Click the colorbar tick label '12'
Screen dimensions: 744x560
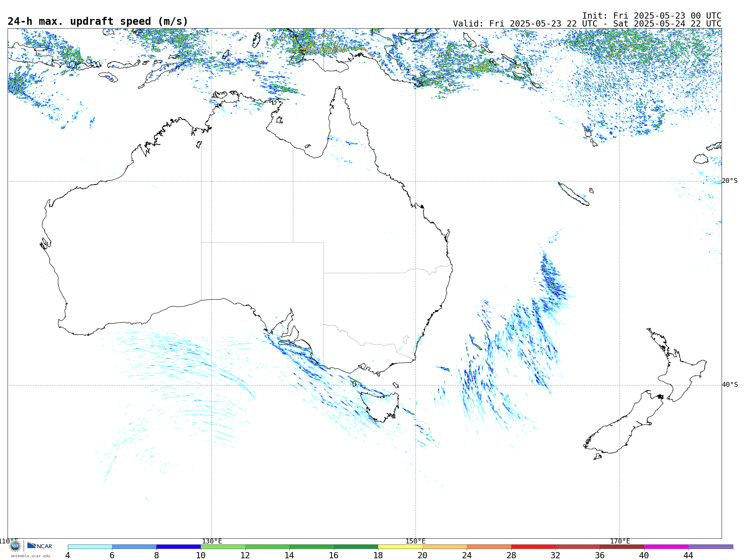click(x=245, y=556)
